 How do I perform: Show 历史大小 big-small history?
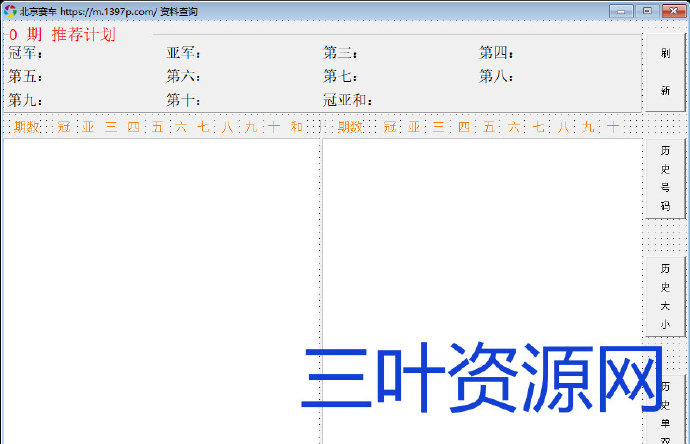(x=665, y=297)
